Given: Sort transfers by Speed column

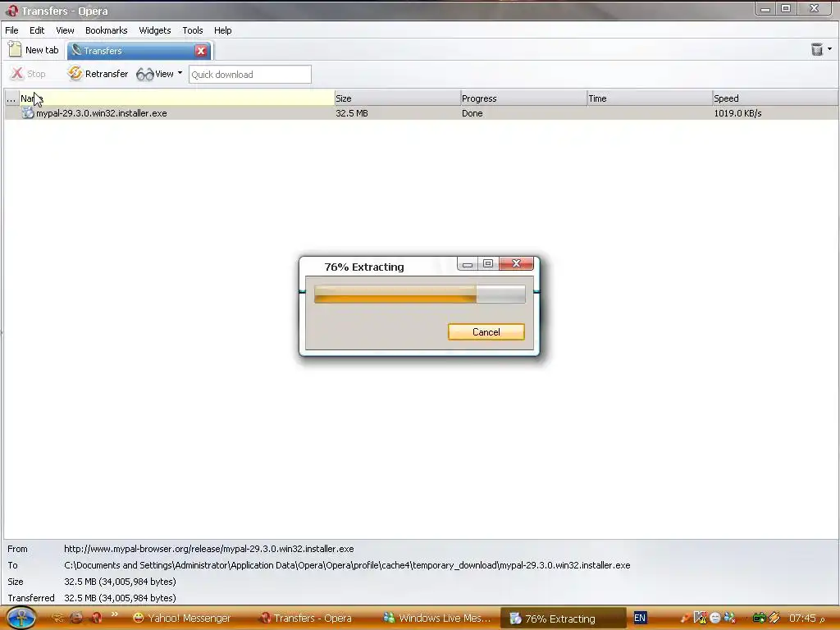Looking at the screenshot, I should [774, 98].
